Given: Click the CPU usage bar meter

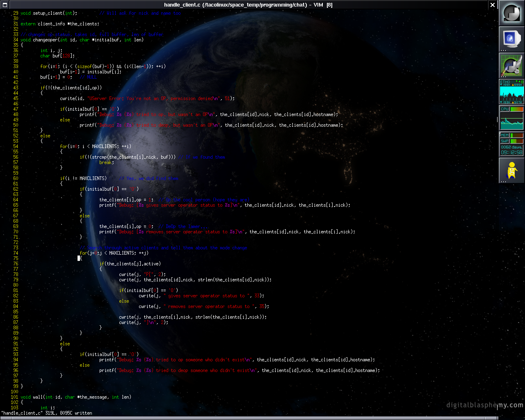Looking at the screenshot, I should point(517,109).
